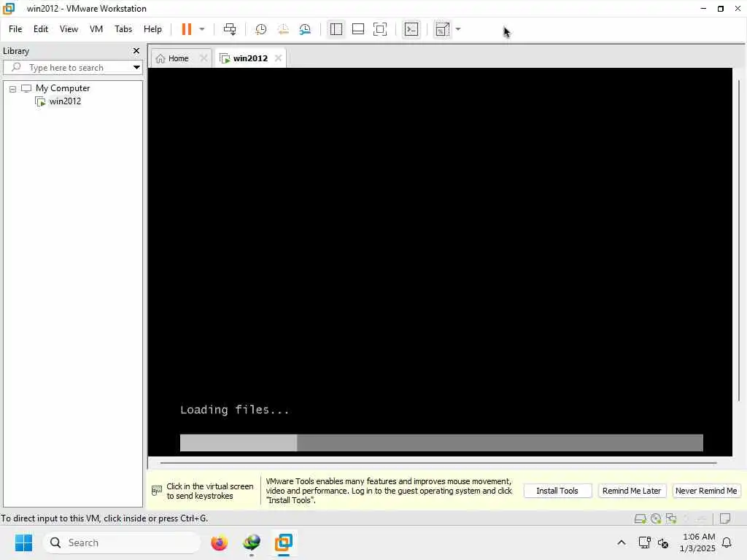Click the message log icon in the status bar

point(725,518)
